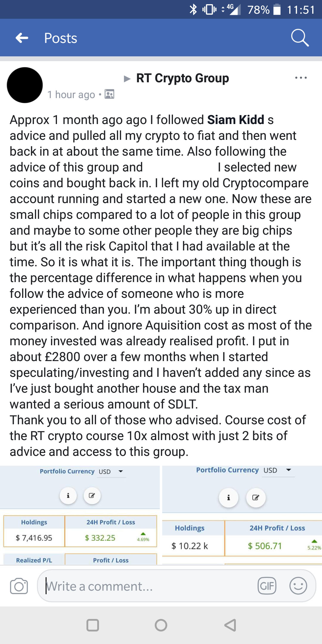
Task: Tap the camera icon to attach photo
Action: pos(19,586)
